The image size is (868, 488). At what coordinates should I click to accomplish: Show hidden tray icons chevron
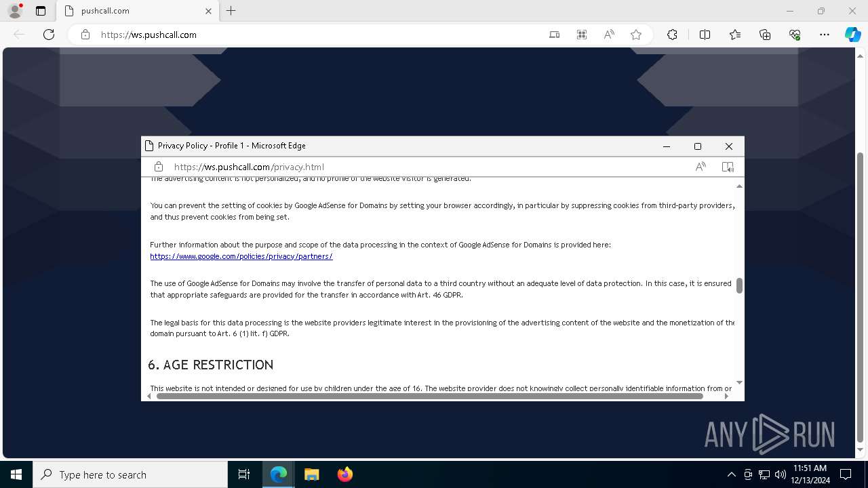(x=731, y=474)
